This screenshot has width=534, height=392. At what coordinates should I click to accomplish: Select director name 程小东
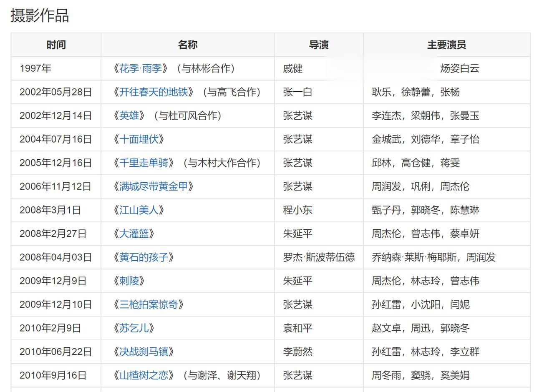(x=298, y=210)
